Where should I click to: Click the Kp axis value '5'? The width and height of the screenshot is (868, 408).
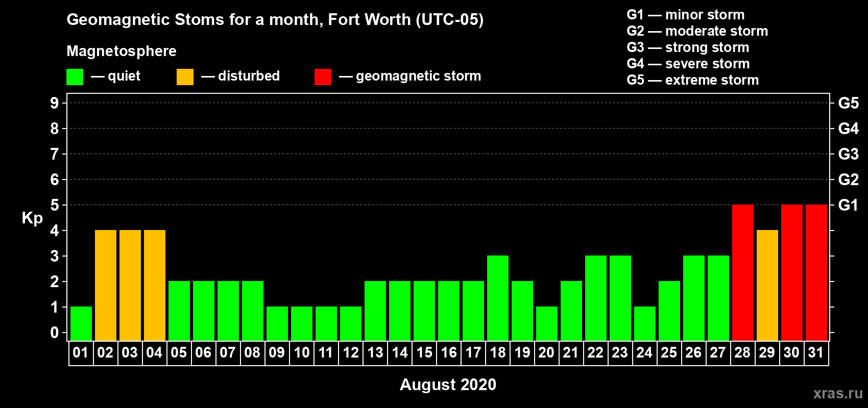tap(55, 205)
